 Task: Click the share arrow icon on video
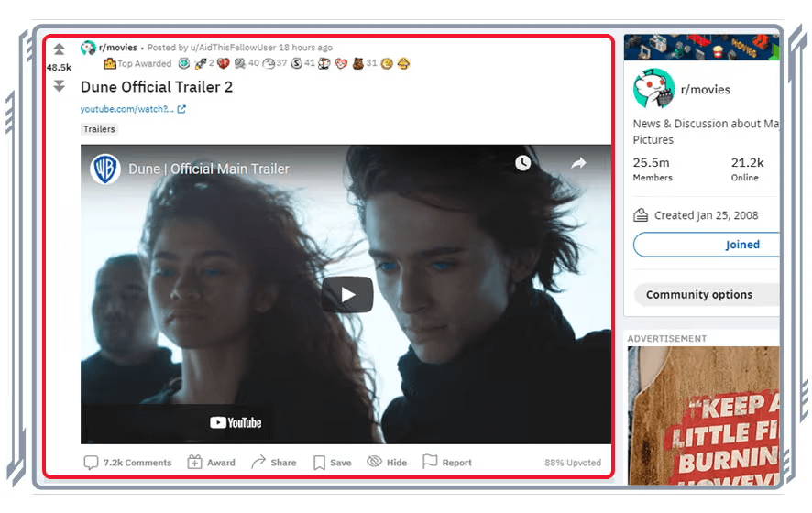pos(578,163)
